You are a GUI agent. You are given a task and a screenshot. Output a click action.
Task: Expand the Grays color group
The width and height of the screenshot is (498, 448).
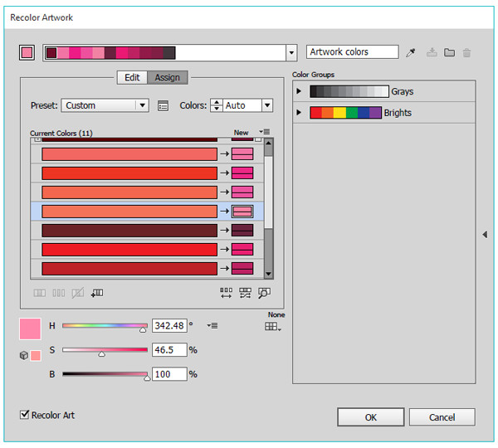(x=300, y=91)
